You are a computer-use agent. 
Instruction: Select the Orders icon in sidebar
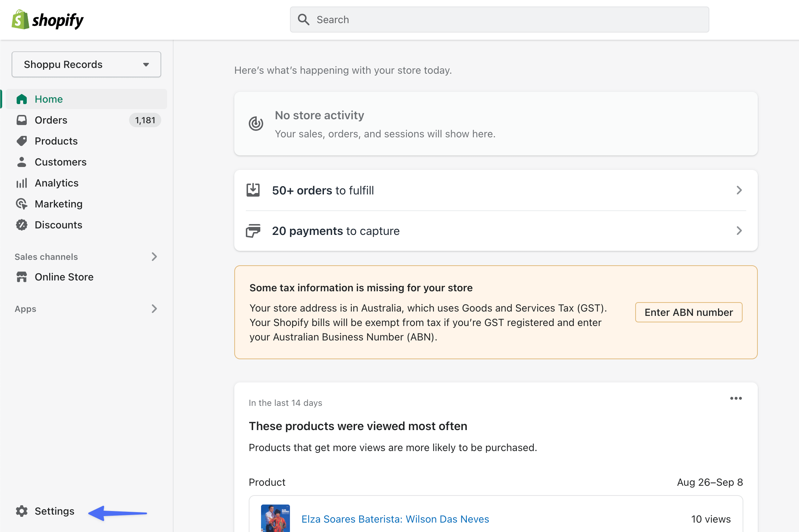22,120
